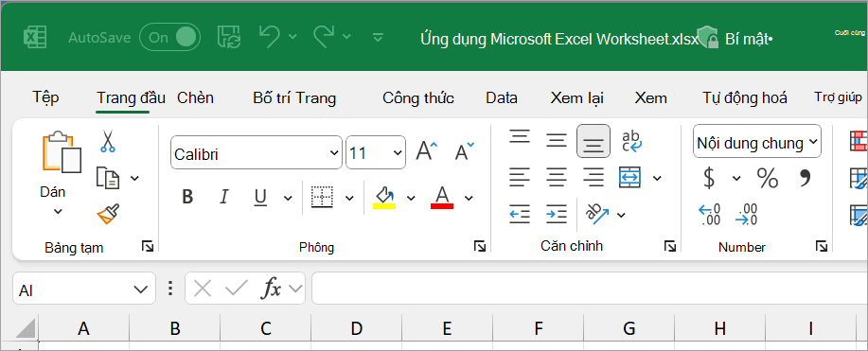Click the Merge & Center icon
The height and width of the screenshot is (351, 868).
click(x=630, y=177)
